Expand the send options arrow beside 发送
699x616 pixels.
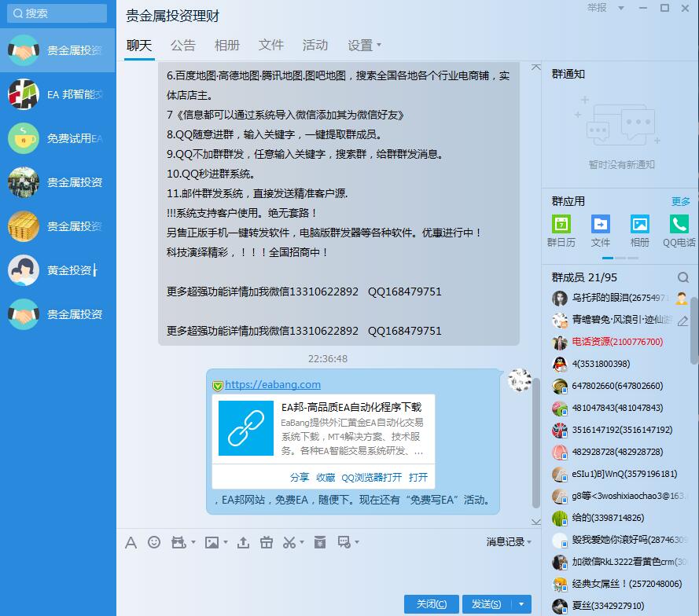click(521, 604)
